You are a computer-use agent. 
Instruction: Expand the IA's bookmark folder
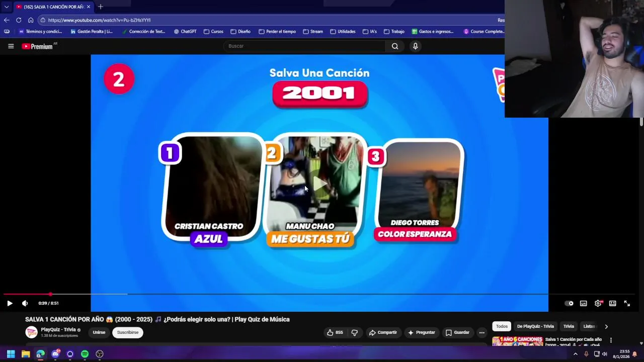(369, 32)
